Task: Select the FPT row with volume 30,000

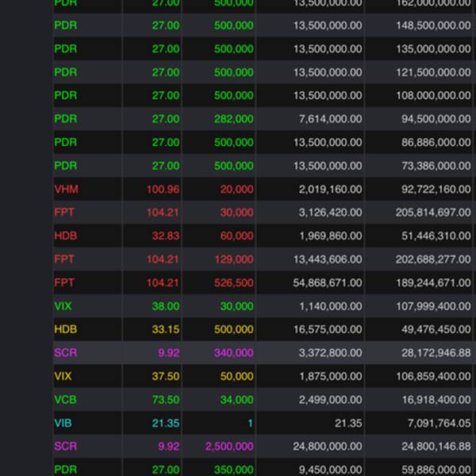Action: point(263,212)
